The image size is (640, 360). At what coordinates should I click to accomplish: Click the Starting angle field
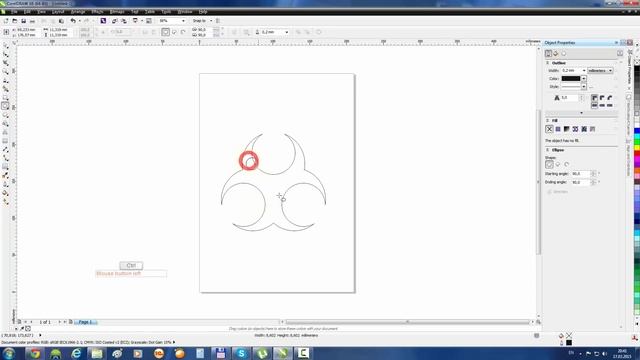click(x=580, y=174)
